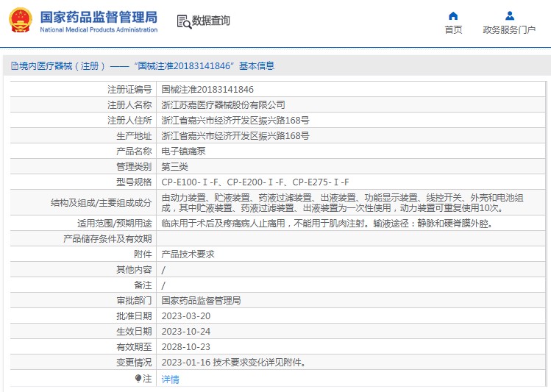Click the 管理类别 label
Screen dimensions: 551x392
click(134, 167)
